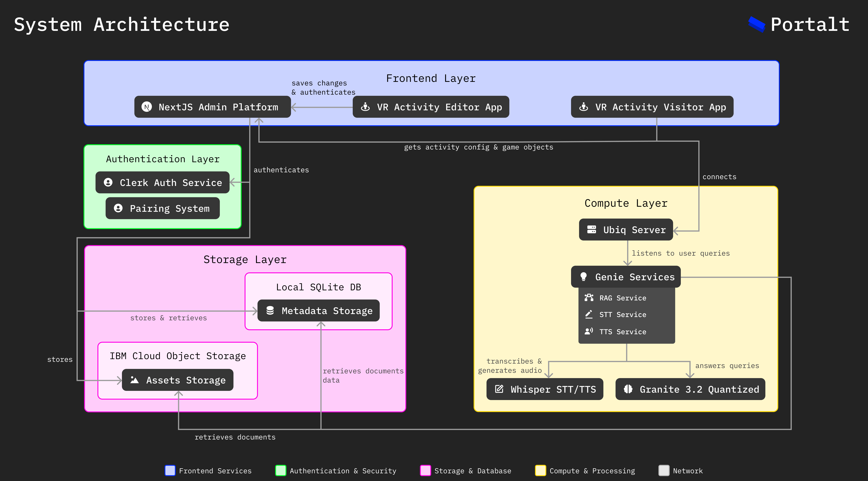Click the Assets Storage image icon
868x481 pixels.
pos(134,380)
